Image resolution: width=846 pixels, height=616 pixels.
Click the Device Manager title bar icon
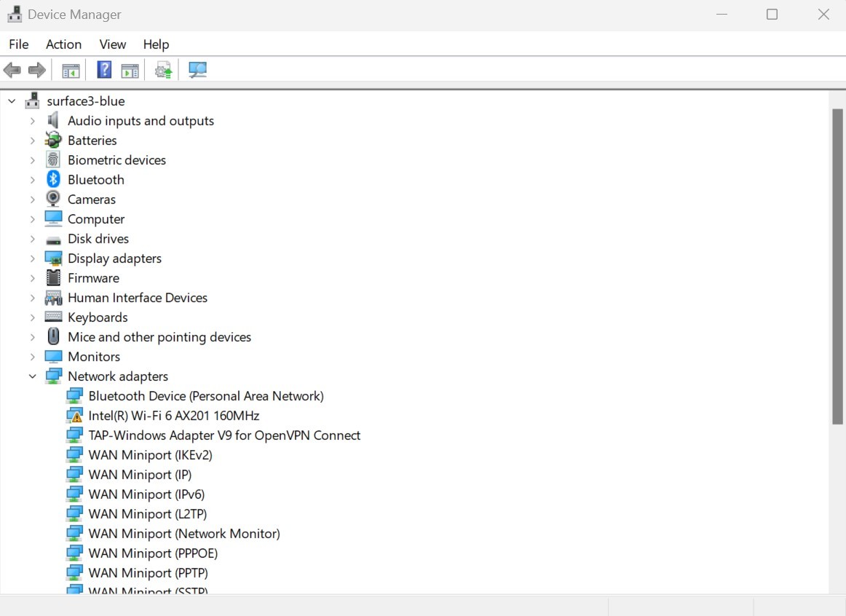pyautogui.click(x=15, y=15)
